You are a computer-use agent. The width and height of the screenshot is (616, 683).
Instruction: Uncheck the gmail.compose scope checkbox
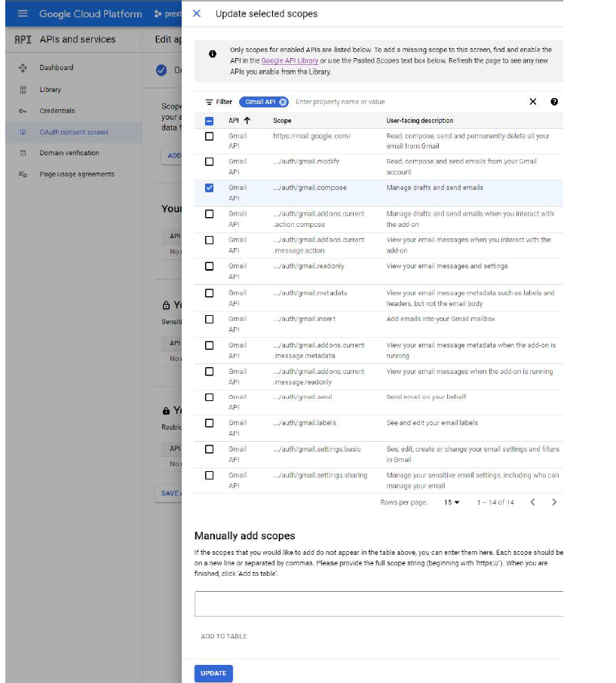coord(210,188)
